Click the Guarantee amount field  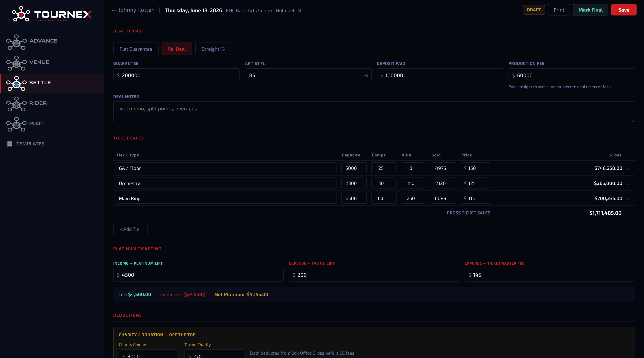click(x=176, y=75)
